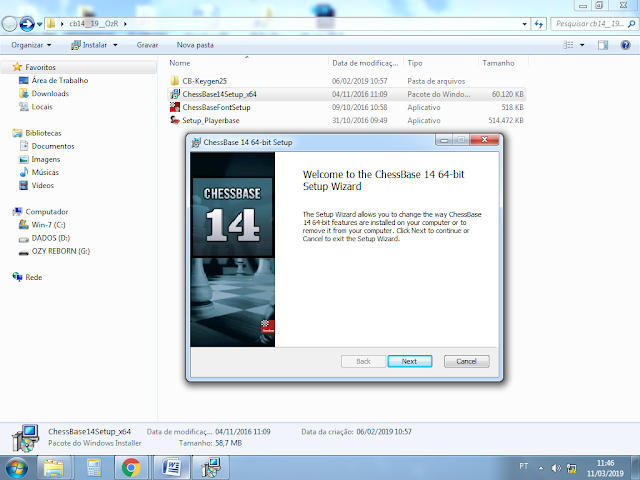Image resolution: width=640 pixels, height=480 pixels.
Task: Sort by Data de modificação column
Action: pos(365,63)
